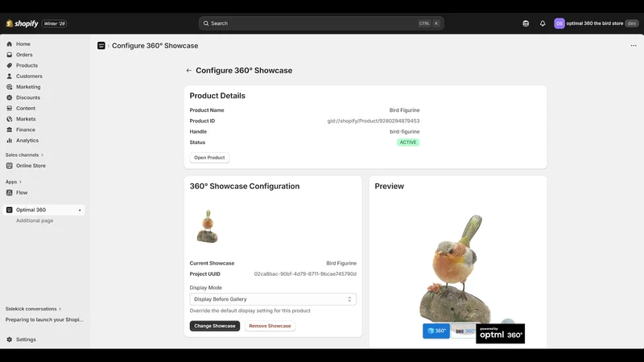Open Marketing in the sidebar
The image size is (644, 362).
[x=28, y=87]
